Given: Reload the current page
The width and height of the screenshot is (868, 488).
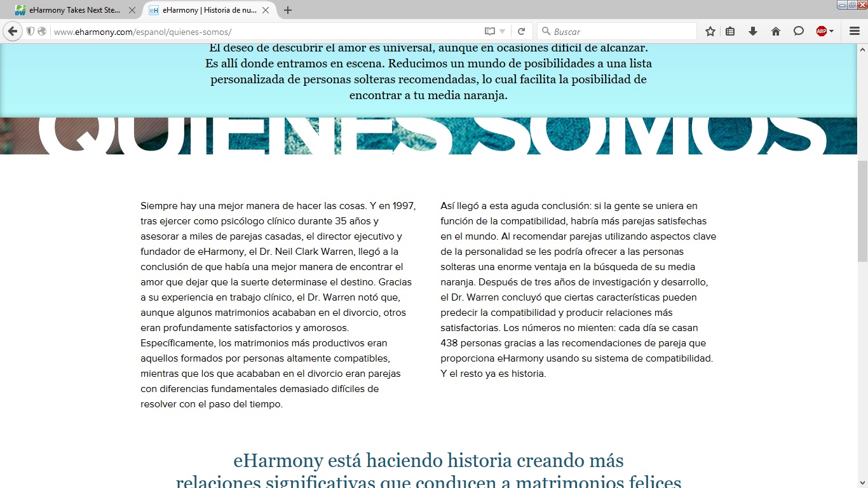Looking at the screenshot, I should pyautogui.click(x=521, y=31).
